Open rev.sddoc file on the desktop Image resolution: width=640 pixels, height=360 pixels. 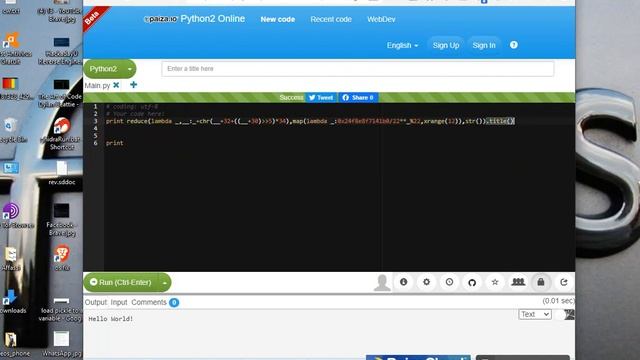(62, 172)
